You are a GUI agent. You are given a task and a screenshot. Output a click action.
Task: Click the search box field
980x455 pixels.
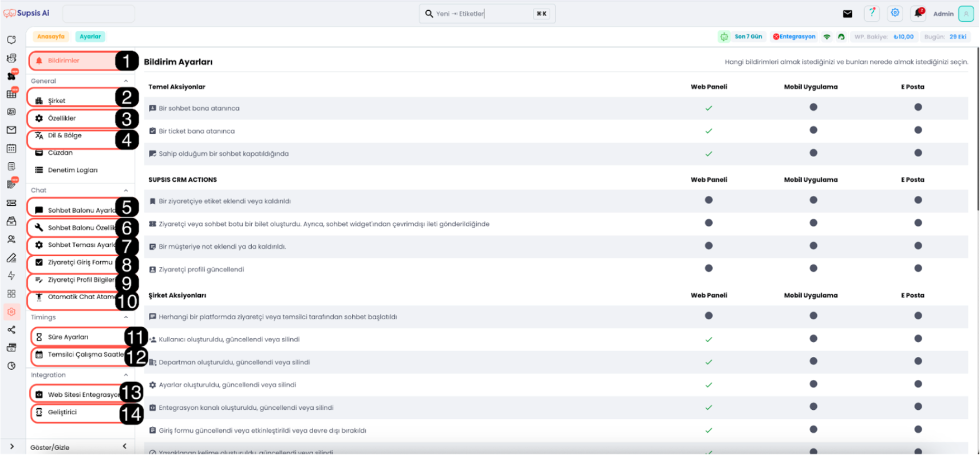tap(487, 13)
